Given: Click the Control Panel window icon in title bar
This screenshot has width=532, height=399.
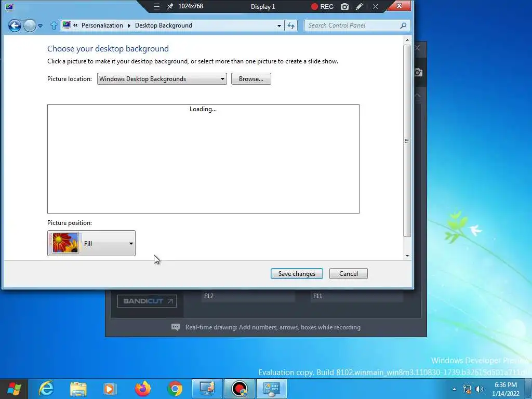Looking at the screenshot, I should (9, 7).
